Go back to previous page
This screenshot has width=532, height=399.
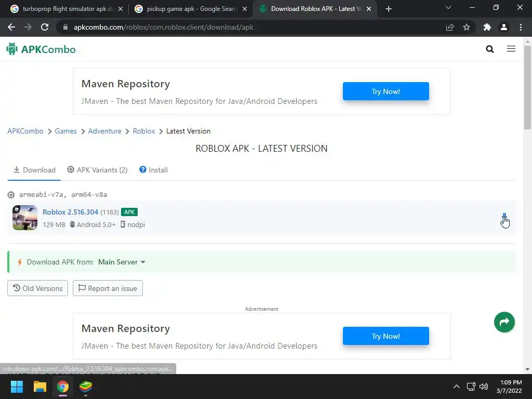pos(11,27)
